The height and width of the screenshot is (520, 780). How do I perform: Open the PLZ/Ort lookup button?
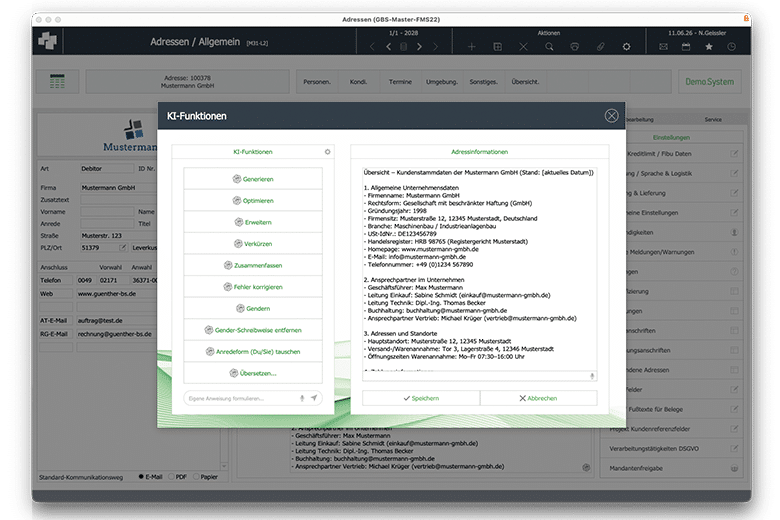click(x=123, y=247)
